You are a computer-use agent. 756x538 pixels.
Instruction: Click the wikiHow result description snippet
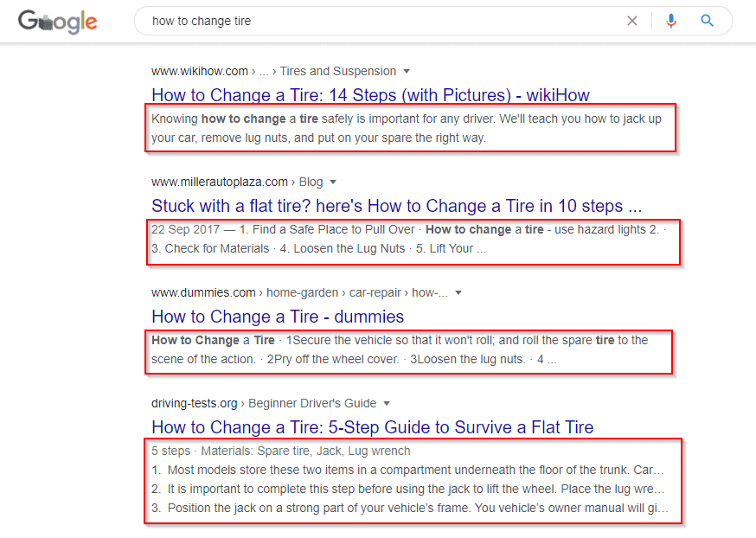tap(407, 128)
